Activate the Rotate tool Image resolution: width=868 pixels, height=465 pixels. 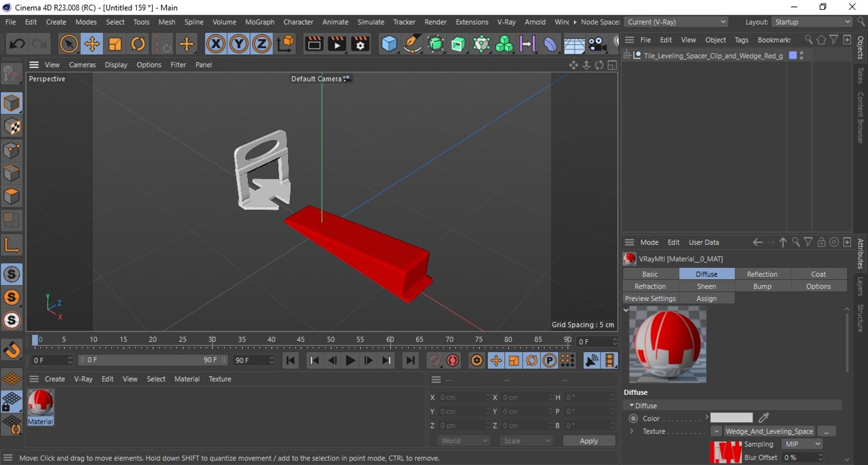click(138, 44)
